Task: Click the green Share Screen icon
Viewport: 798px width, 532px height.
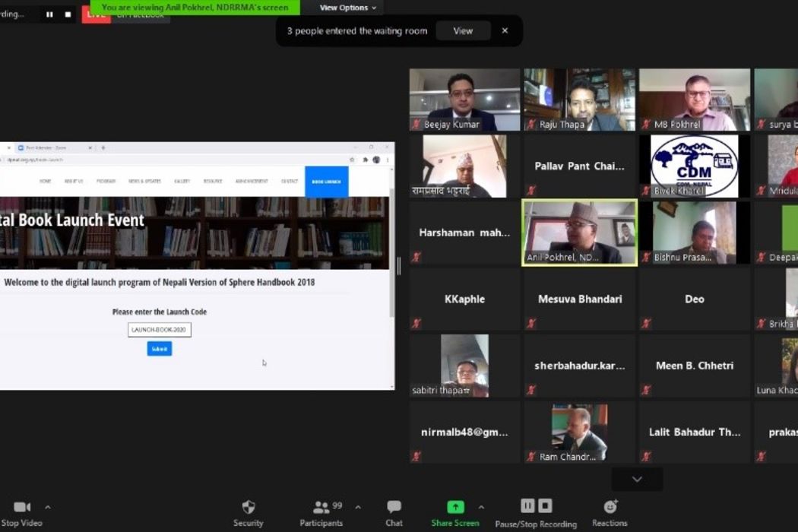Action: coord(455,507)
